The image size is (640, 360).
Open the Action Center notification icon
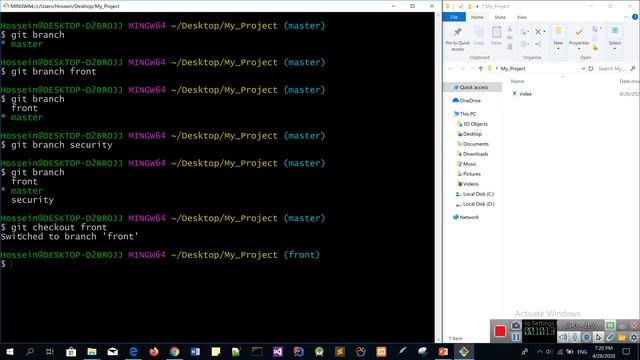pyautogui.click(x=627, y=351)
